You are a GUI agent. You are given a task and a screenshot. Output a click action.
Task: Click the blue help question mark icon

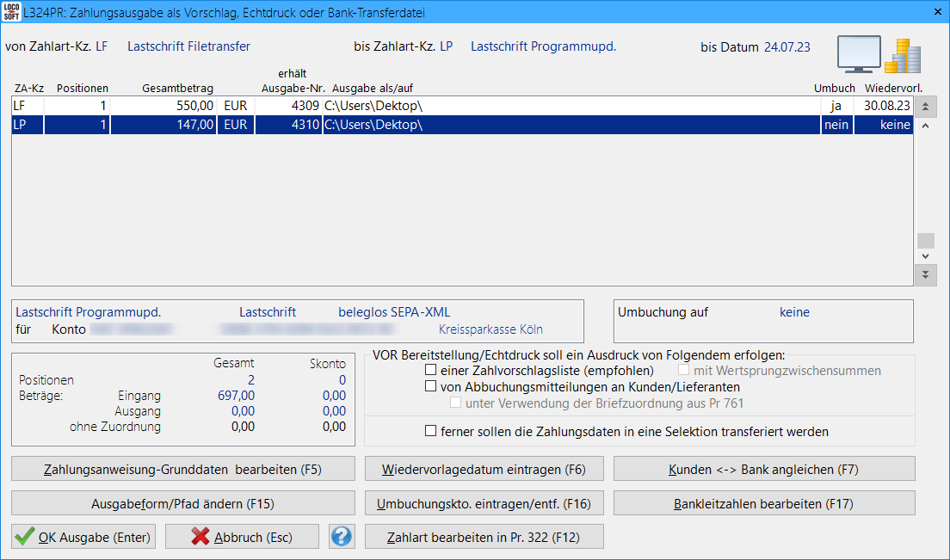coord(342,537)
